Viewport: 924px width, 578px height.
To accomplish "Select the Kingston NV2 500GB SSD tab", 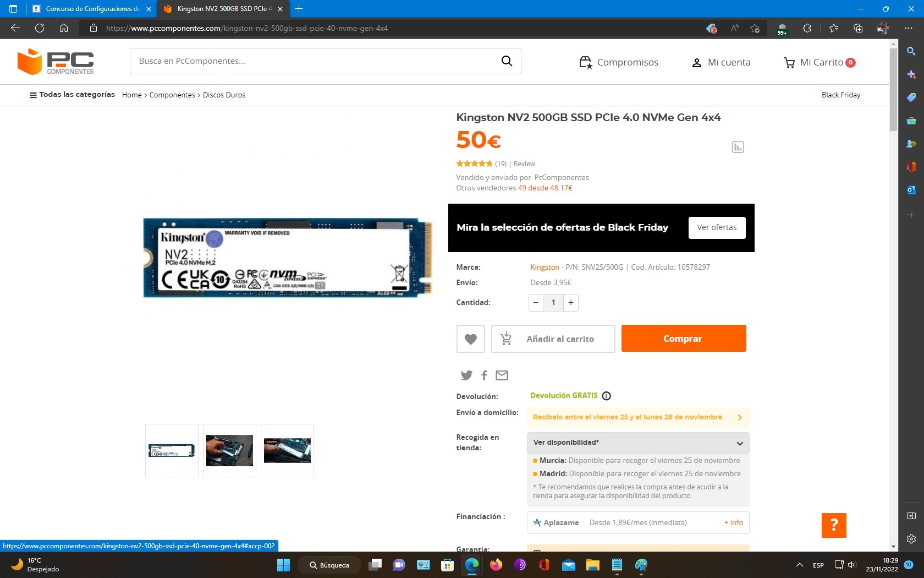I will pyautogui.click(x=222, y=9).
